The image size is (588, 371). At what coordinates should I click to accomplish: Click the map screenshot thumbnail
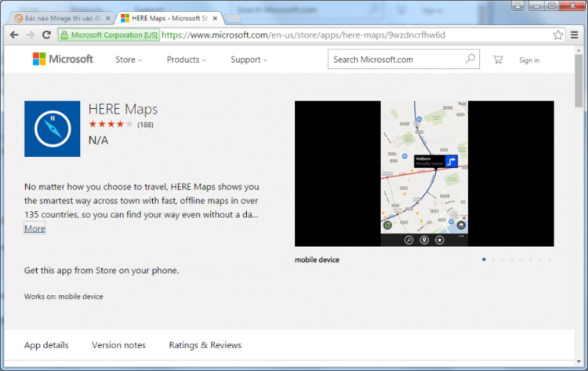(424, 173)
